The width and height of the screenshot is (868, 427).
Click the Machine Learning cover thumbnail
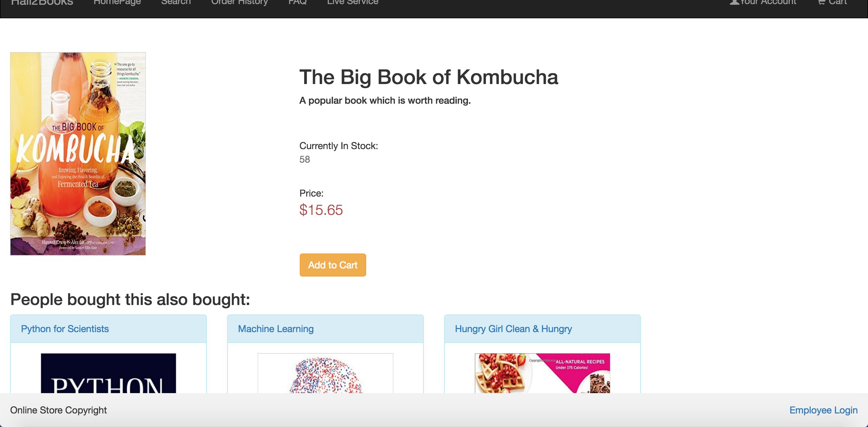tap(325, 373)
